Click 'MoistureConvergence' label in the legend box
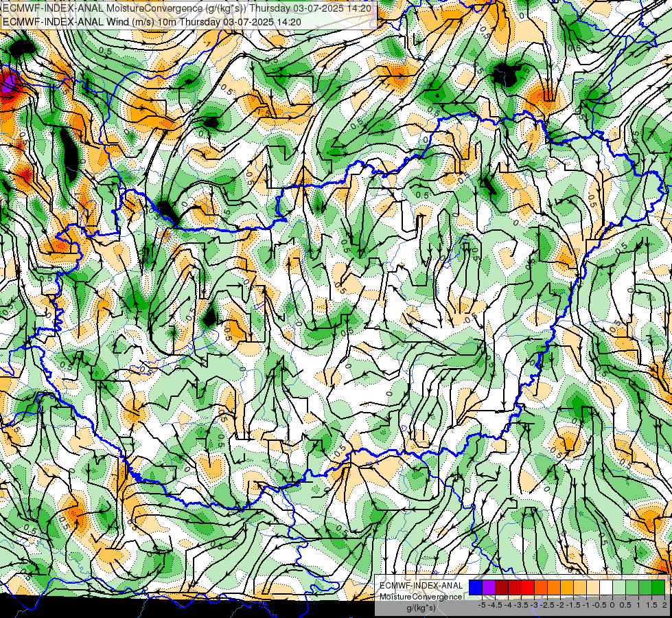This screenshot has width=672, height=618. (421, 597)
